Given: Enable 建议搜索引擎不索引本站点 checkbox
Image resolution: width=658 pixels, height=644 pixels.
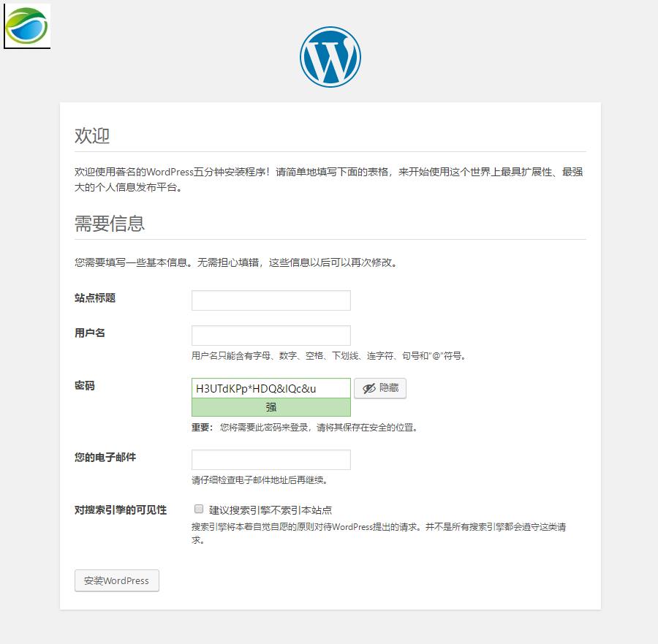Looking at the screenshot, I should (199, 509).
